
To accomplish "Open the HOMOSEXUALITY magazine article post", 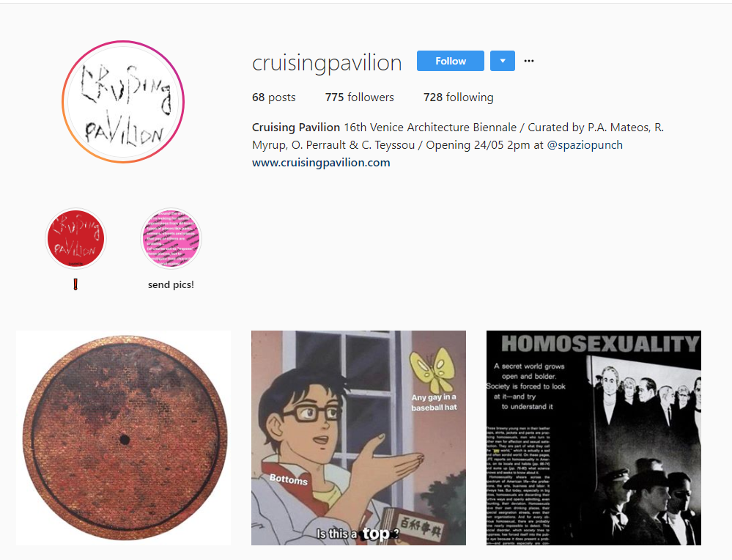I will coord(594,438).
